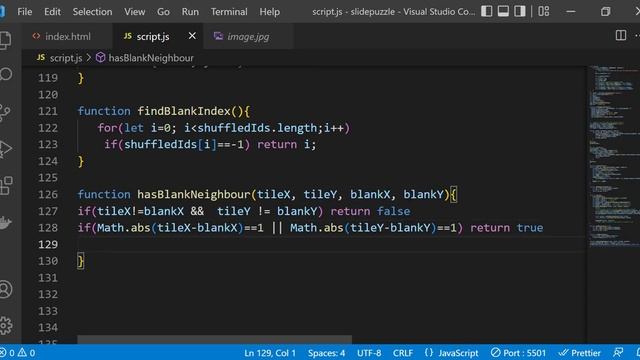Screen dimensions: 640x360
Task: Open the Go menu
Action: (x=163, y=12)
